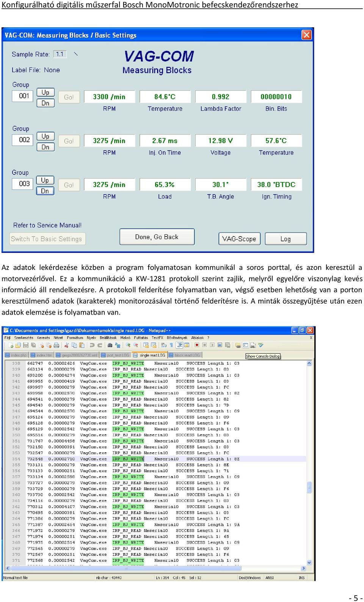This screenshot has height=602, width=364.
Task: Click the Redo arrow icon in Notepad++
Action: pyautogui.click(x=100, y=345)
